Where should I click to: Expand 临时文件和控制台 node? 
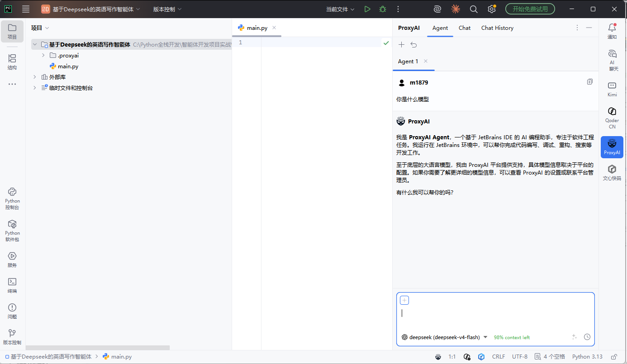[x=34, y=88]
